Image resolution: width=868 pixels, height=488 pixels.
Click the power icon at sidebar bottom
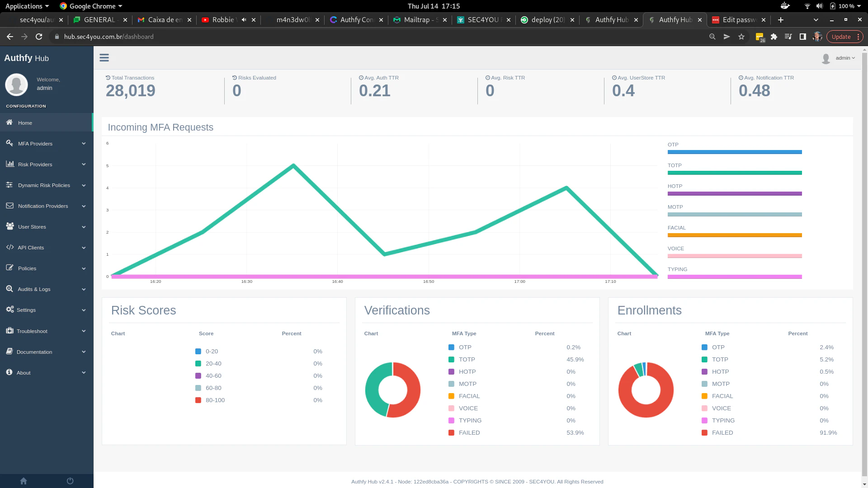70,481
